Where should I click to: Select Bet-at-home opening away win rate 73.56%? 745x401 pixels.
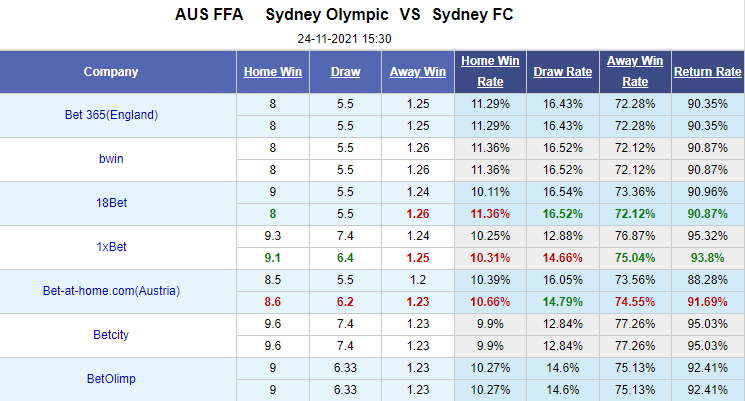click(x=635, y=280)
